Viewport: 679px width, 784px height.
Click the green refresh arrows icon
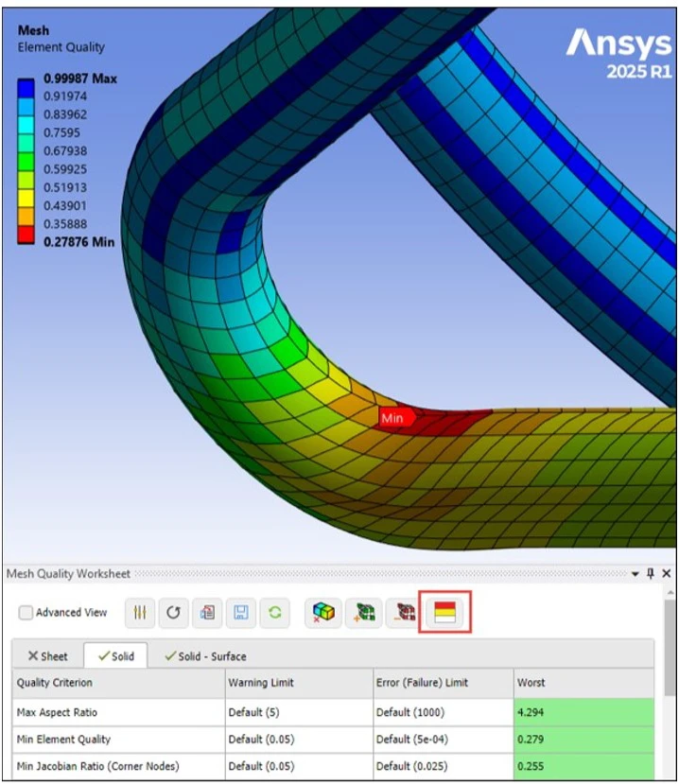pos(274,613)
